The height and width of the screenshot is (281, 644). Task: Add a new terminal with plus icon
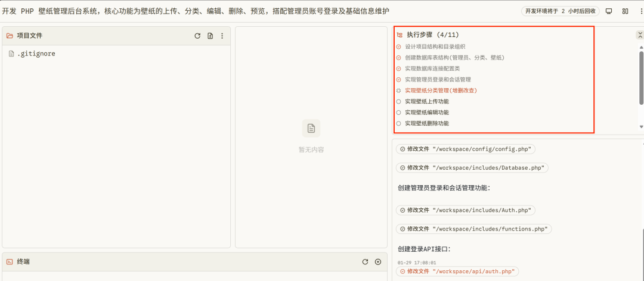(x=378, y=262)
